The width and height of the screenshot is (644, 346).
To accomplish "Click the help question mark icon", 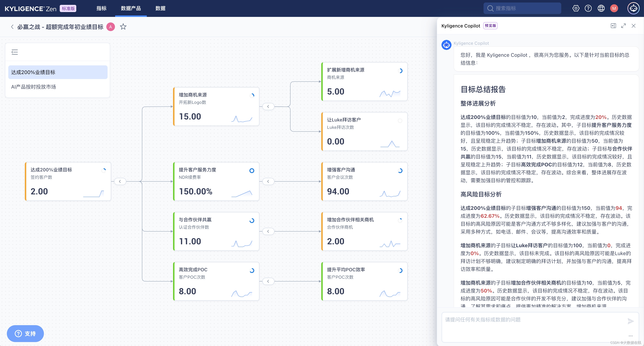I will [588, 8].
